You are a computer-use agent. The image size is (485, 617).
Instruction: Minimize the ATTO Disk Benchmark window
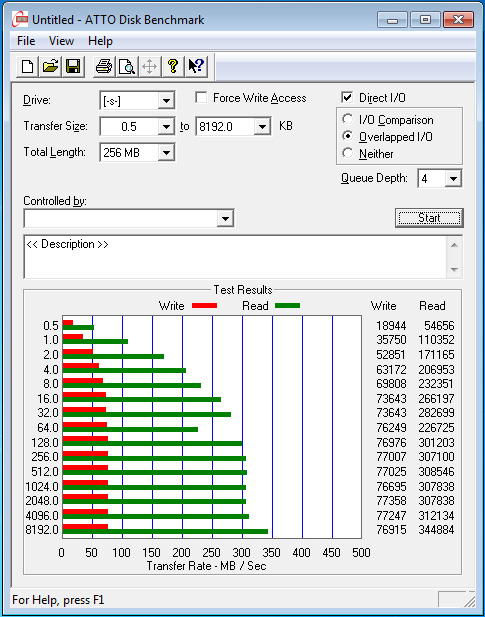pyautogui.click(x=393, y=20)
